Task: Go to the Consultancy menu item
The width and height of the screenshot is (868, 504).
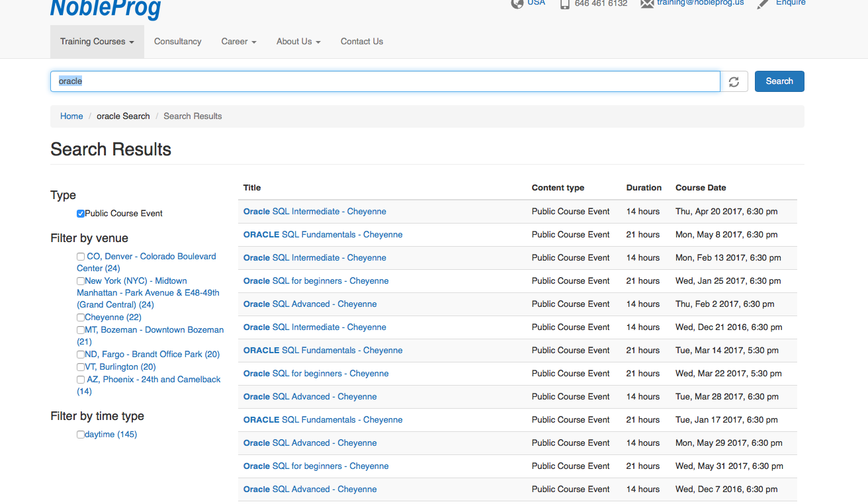Action: click(x=178, y=42)
